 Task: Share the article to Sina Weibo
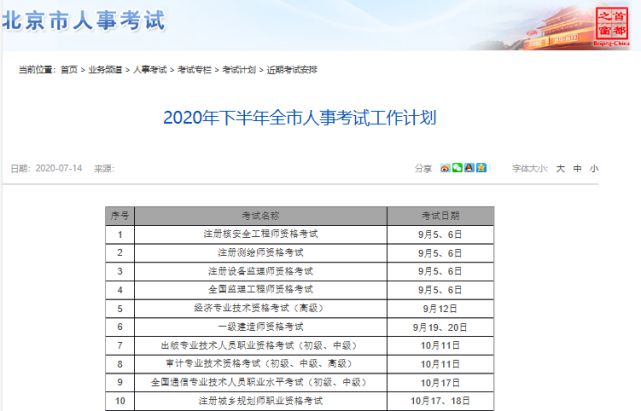(x=445, y=168)
